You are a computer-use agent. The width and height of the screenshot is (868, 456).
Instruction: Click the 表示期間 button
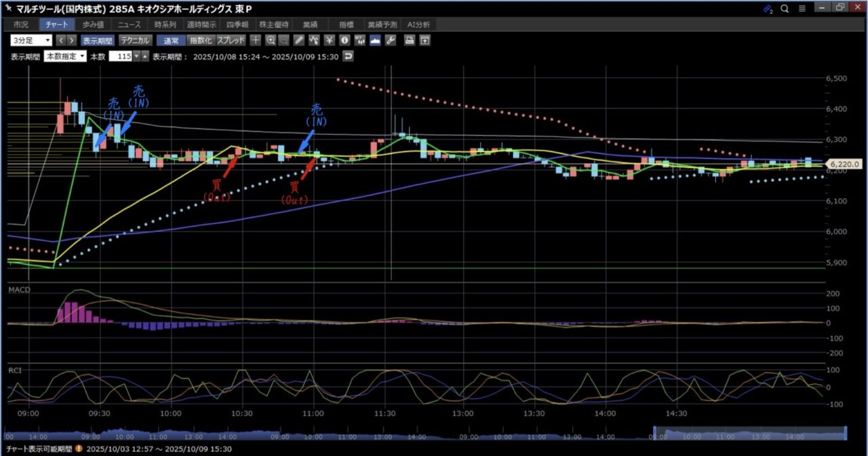pyautogui.click(x=98, y=40)
